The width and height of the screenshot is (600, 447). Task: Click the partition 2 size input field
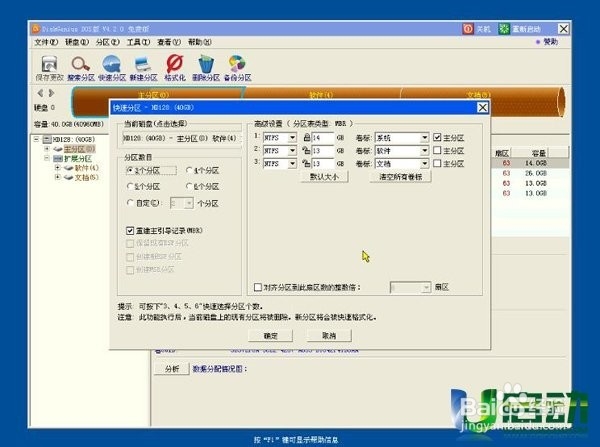[323, 151]
